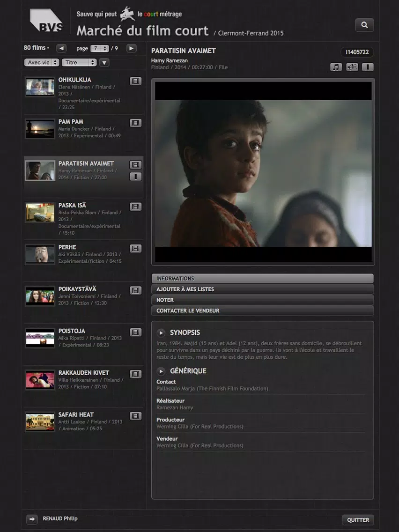Image resolution: width=399 pixels, height=532 pixels.
Task: Click film strip icon for PASKA ISÄ
Action: [x=135, y=207]
